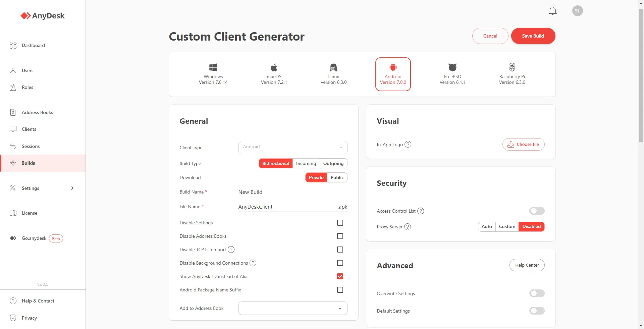Set Download to Public

pyautogui.click(x=337, y=177)
